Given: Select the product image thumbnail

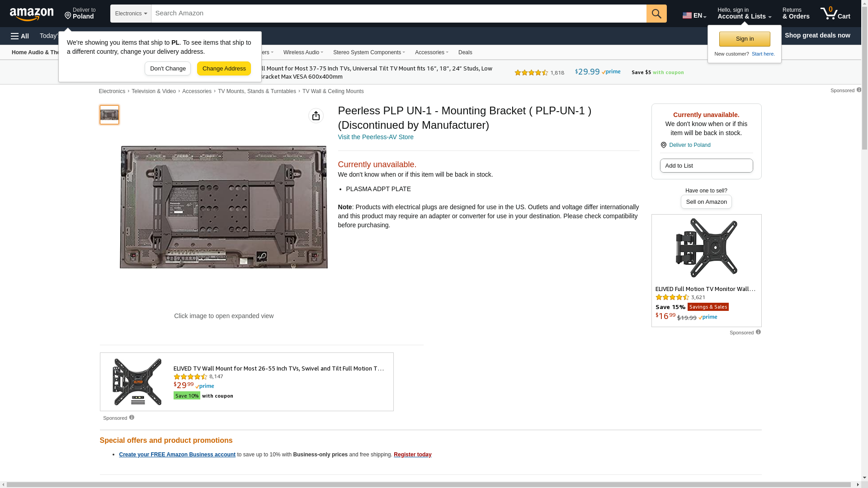Looking at the screenshot, I should tap(109, 115).
